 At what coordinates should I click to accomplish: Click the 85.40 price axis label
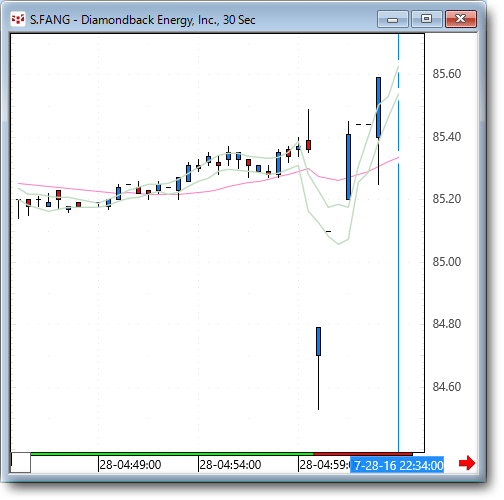(x=447, y=137)
